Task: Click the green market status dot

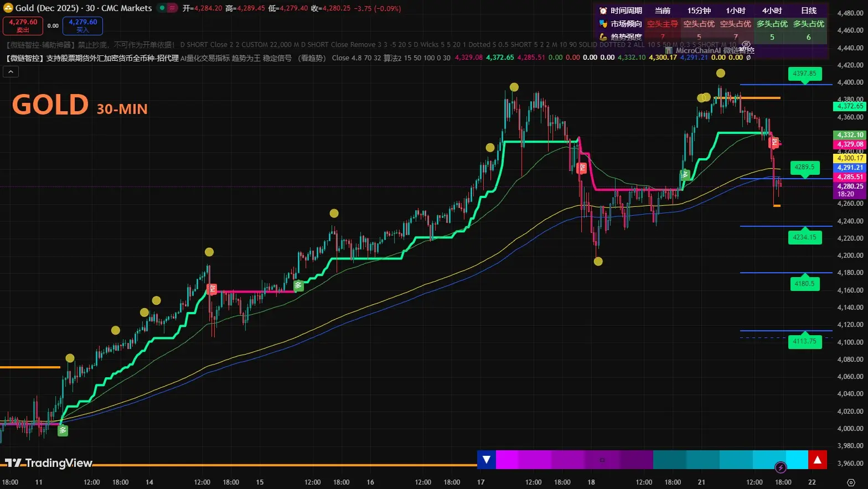Action: coord(162,8)
